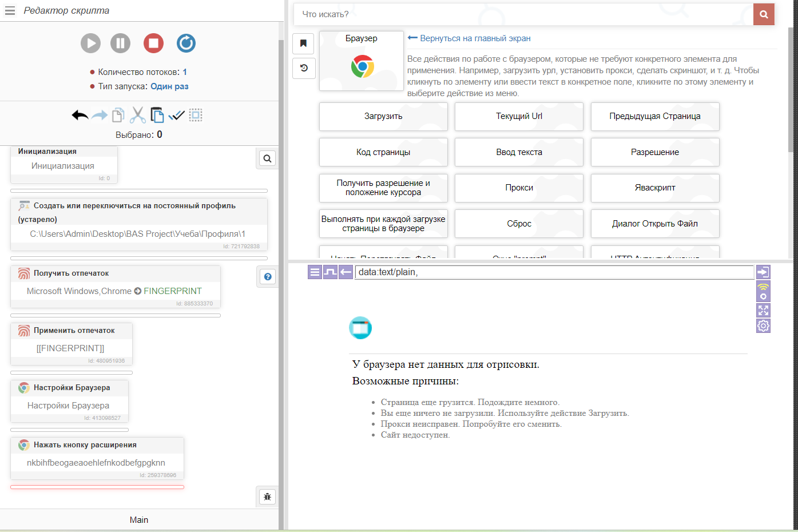Open browser settings gear icon
Viewport: 798px width, 532px height.
(763, 326)
